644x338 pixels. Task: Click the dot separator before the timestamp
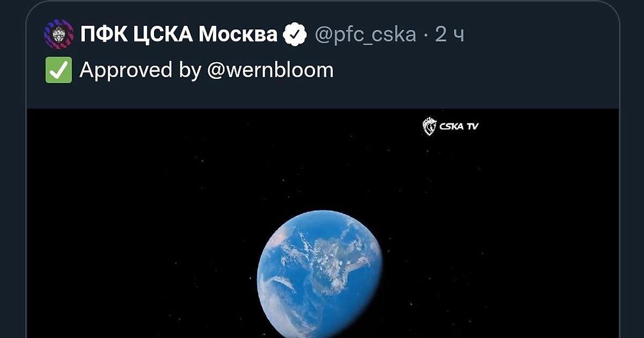pyautogui.click(x=426, y=35)
